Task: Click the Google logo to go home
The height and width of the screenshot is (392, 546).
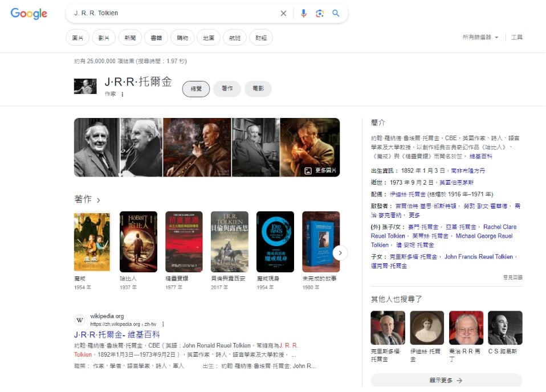Action: tap(28, 14)
